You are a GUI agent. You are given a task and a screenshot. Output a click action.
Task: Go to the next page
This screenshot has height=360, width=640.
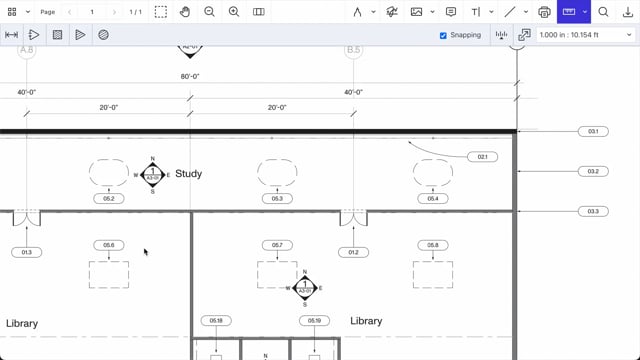pyautogui.click(x=114, y=12)
